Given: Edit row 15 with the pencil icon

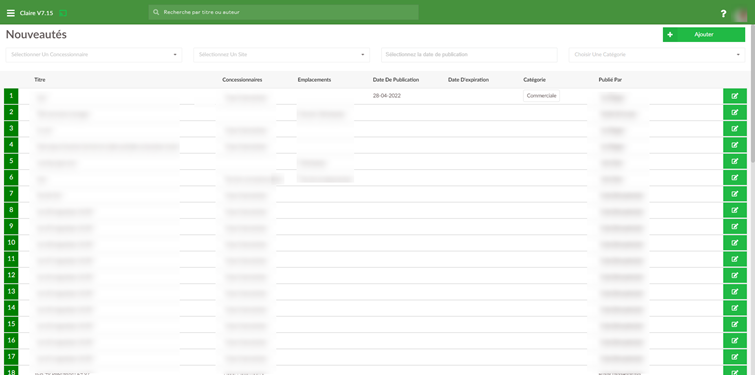Looking at the screenshot, I should pyautogui.click(x=735, y=324).
